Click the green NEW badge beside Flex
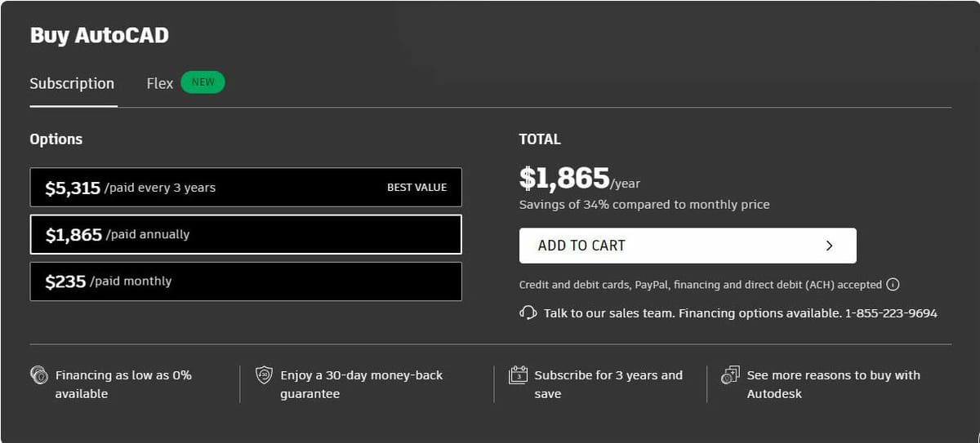 point(203,82)
